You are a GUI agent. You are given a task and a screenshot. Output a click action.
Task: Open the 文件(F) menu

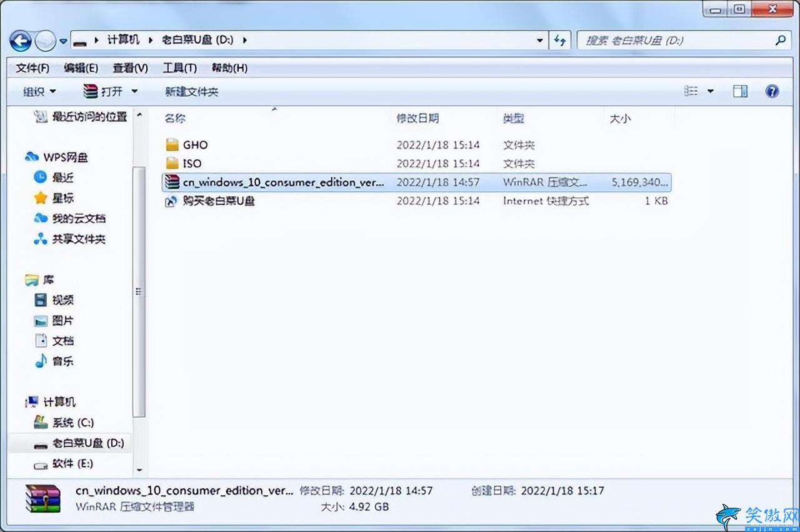(x=32, y=68)
